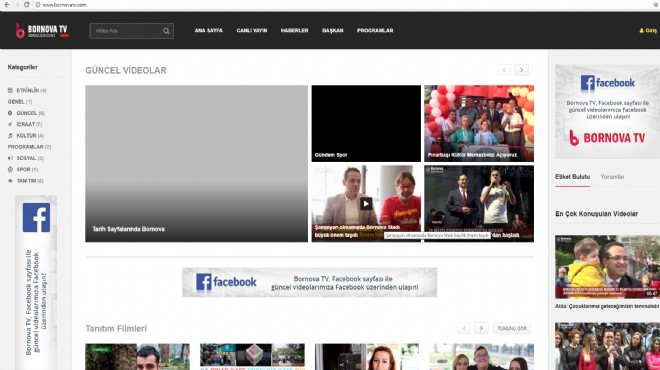Click the Kategoriler heading
This screenshot has width=660, height=370.
(23, 67)
